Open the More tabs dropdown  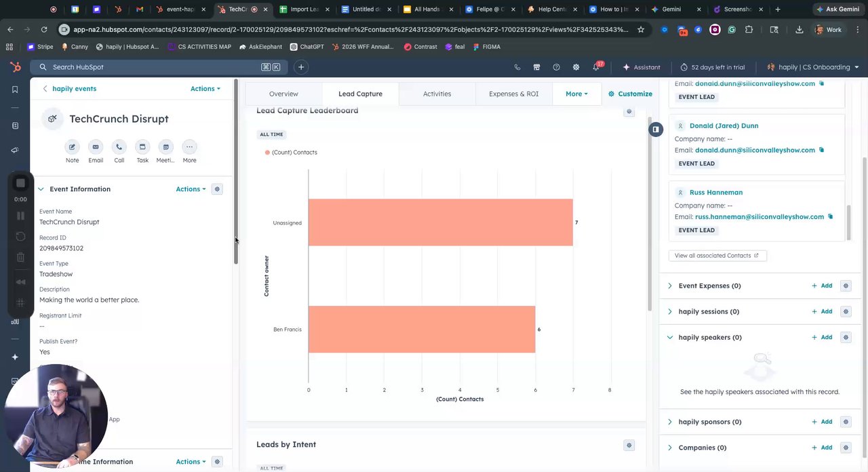tap(576, 94)
